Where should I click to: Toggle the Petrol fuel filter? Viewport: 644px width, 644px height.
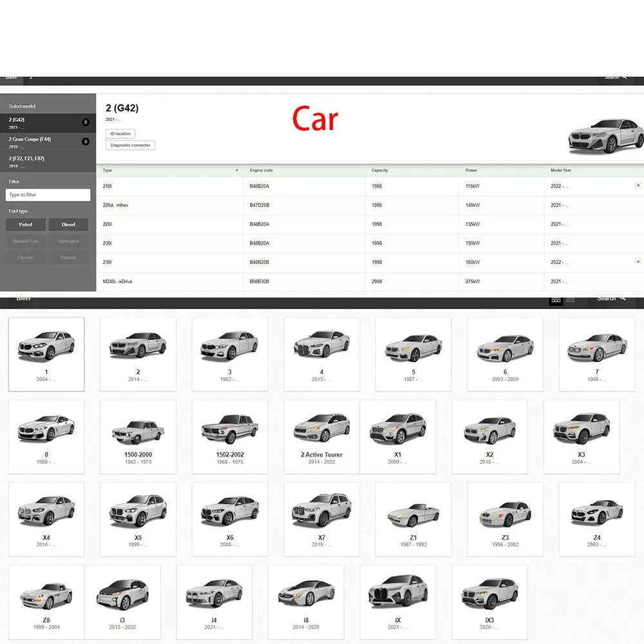coord(26,225)
